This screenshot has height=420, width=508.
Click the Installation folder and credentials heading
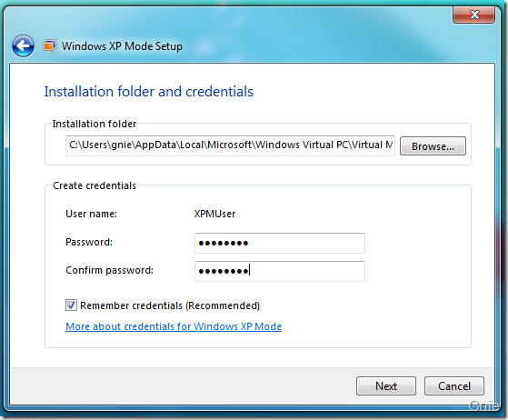(x=149, y=92)
